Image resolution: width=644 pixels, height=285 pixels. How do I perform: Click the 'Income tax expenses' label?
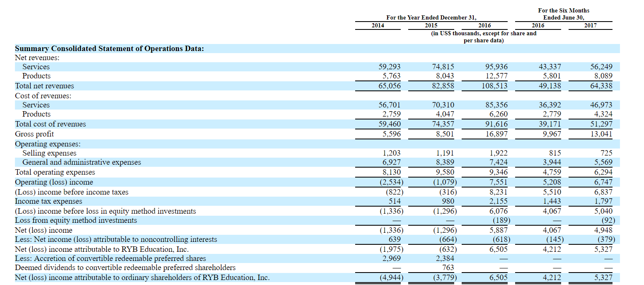click(48, 201)
